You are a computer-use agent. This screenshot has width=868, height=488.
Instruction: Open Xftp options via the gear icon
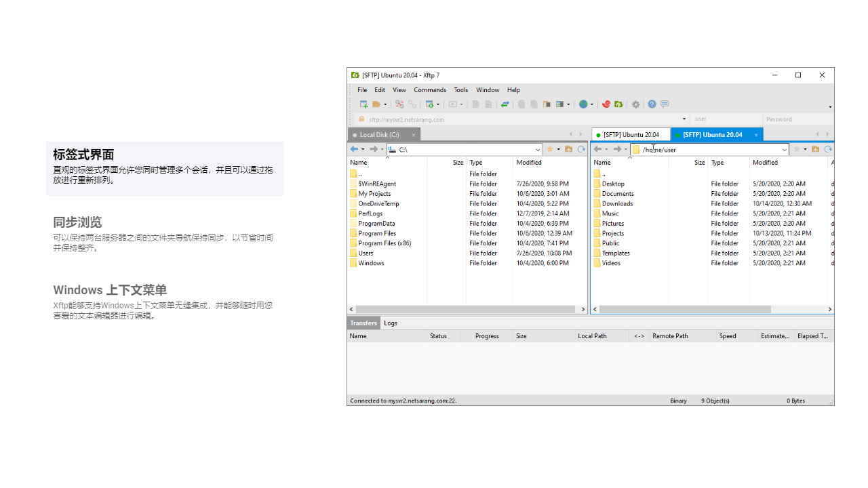click(x=635, y=104)
